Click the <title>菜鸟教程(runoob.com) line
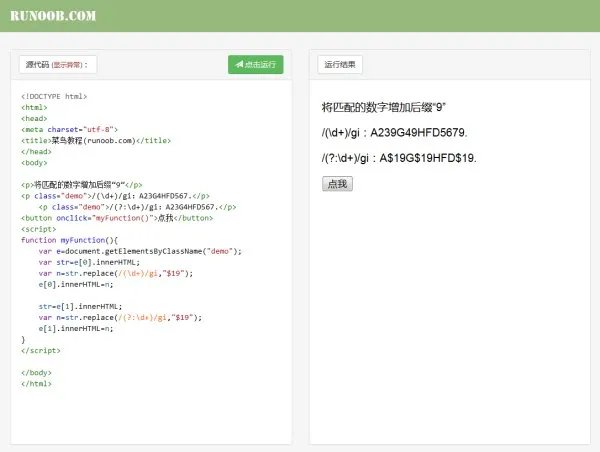 (x=96, y=140)
